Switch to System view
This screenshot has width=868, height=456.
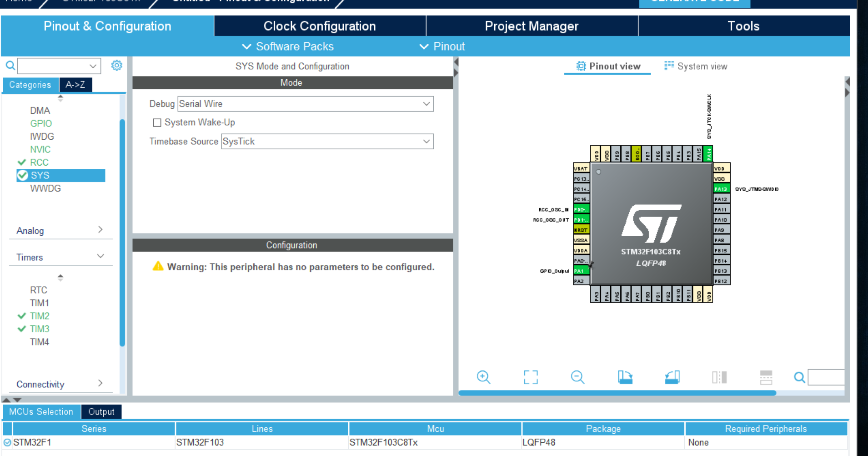696,66
